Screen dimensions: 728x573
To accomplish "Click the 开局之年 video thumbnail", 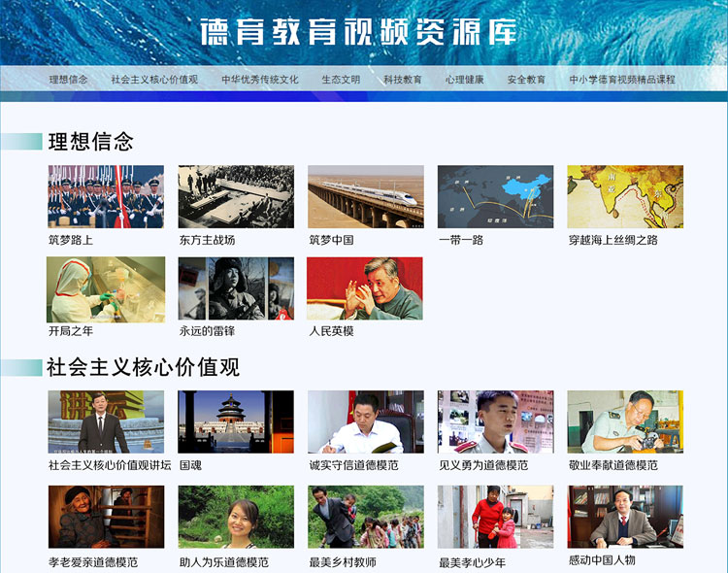I will [106, 289].
